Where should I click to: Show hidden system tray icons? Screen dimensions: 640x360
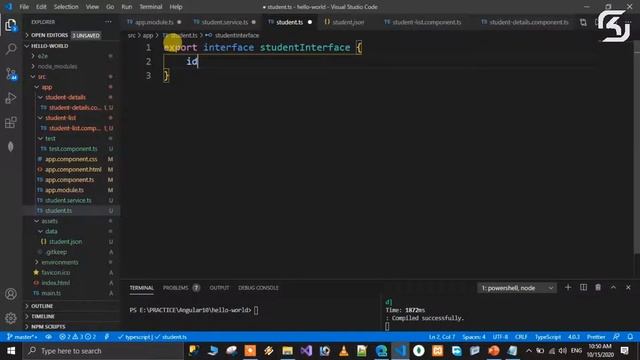pyautogui.click(x=529, y=351)
